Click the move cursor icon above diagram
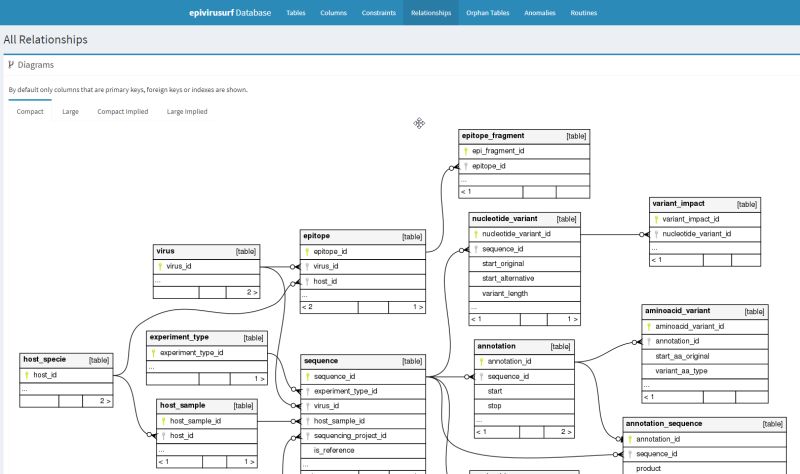The width and height of the screenshot is (800, 474). (419, 123)
